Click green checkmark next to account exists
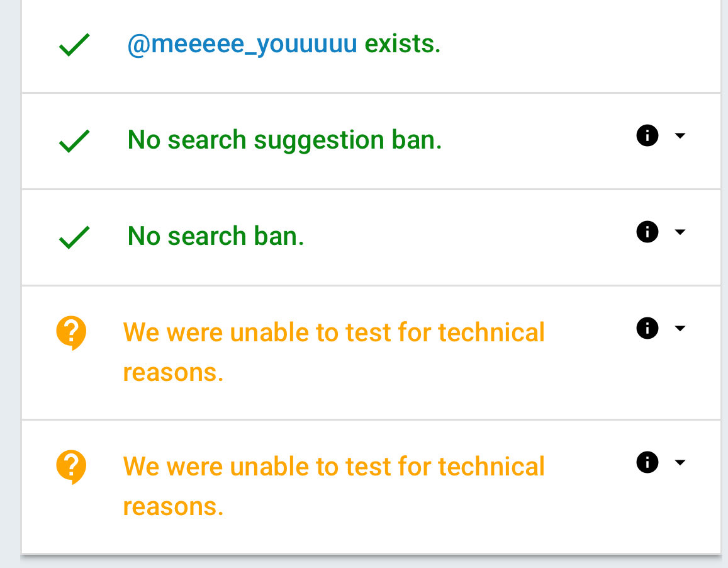The height and width of the screenshot is (568, 728). pos(74,46)
